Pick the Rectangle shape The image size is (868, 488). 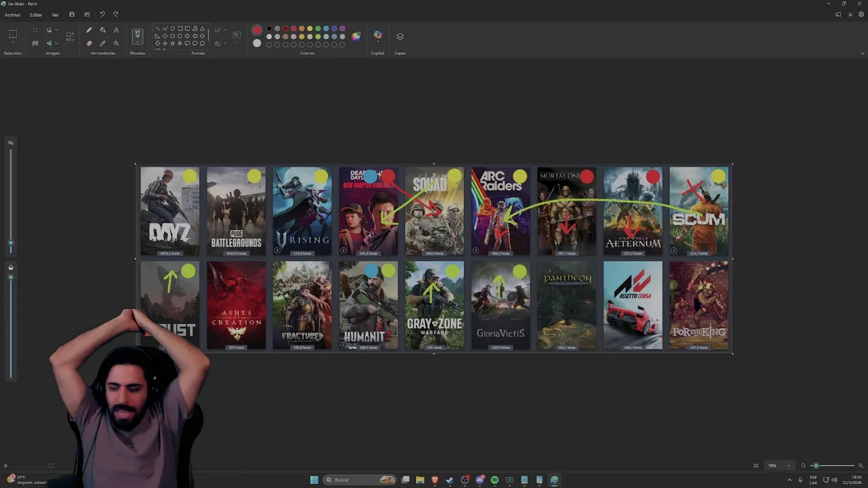click(180, 28)
